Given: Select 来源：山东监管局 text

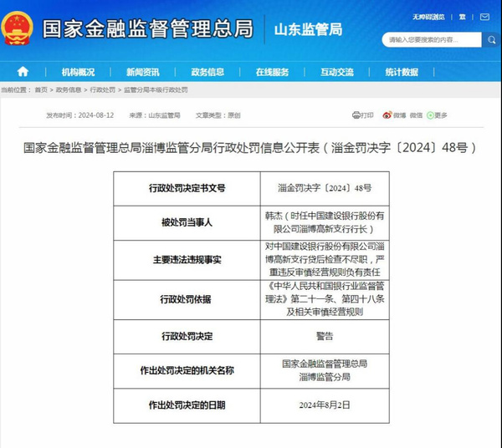Looking at the screenshot, I should tap(155, 115).
